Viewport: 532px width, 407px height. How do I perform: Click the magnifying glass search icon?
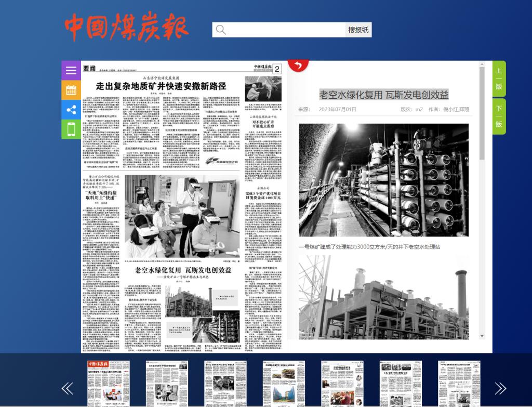pyautogui.click(x=221, y=30)
